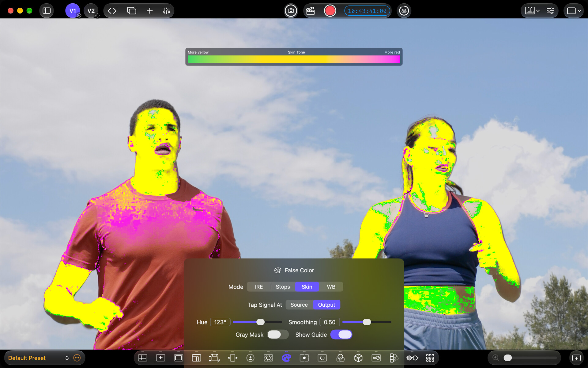Click the timecode display 10:43:41:00
The height and width of the screenshot is (368, 588).
[x=367, y=11]
